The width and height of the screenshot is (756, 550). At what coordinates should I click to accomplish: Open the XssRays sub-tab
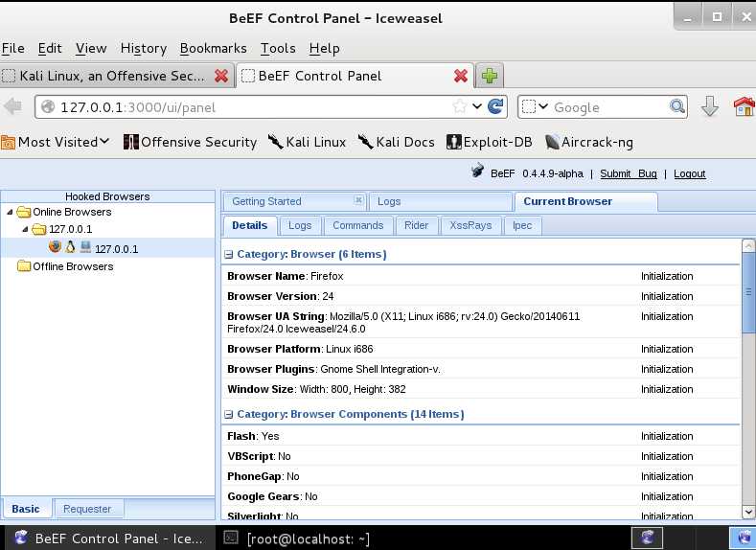point(470,225)
